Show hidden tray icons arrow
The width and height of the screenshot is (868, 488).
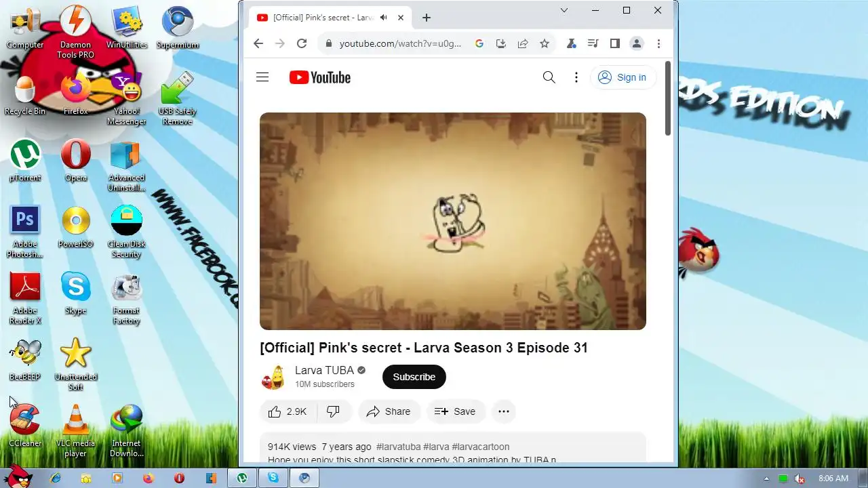coord(766,479)
